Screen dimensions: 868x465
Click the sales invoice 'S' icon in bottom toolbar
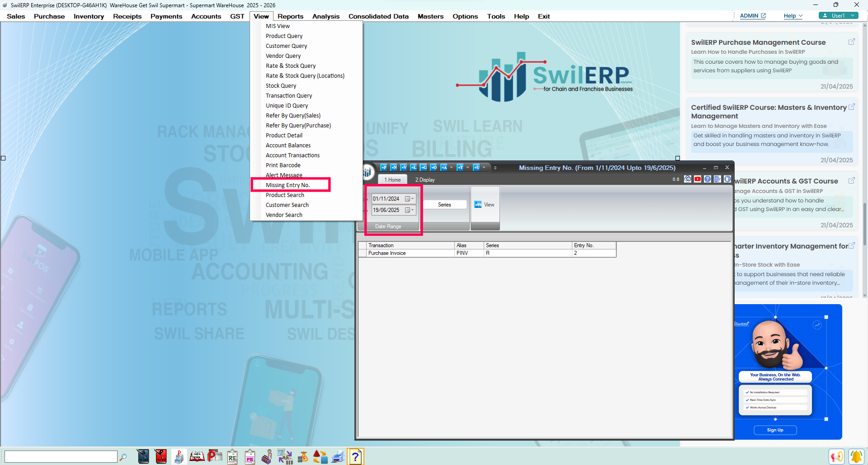(143, 456)
